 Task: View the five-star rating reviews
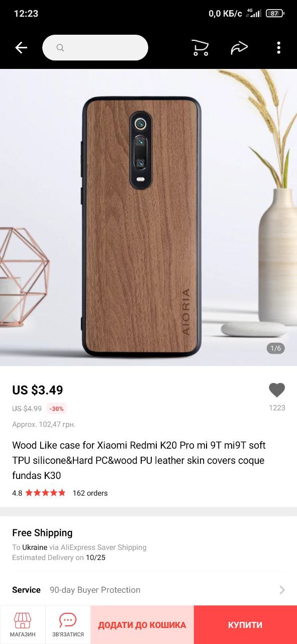[x=45, y=493]
